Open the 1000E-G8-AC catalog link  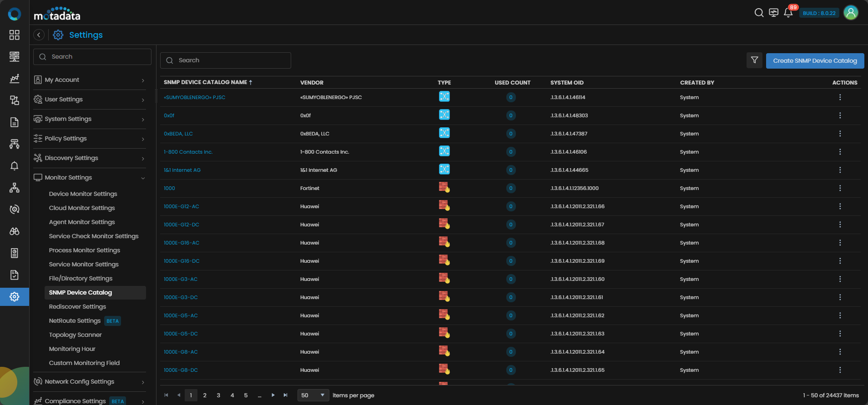(181, 352)
